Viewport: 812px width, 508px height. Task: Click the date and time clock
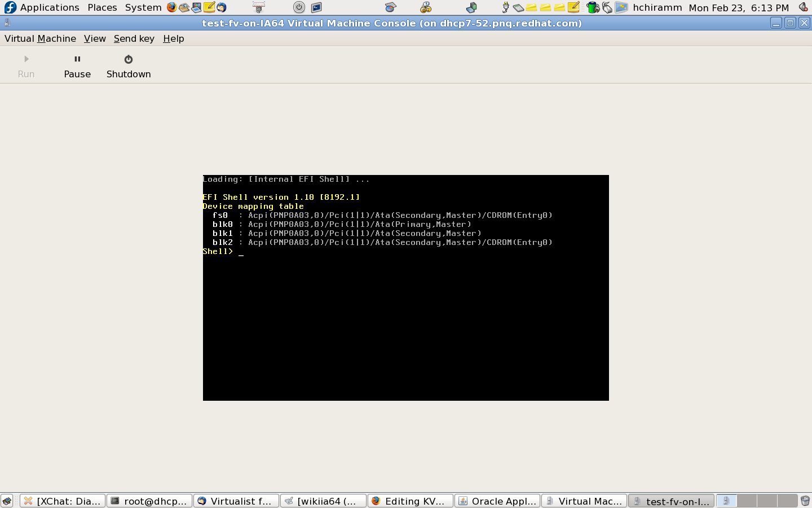pos(739,7)
